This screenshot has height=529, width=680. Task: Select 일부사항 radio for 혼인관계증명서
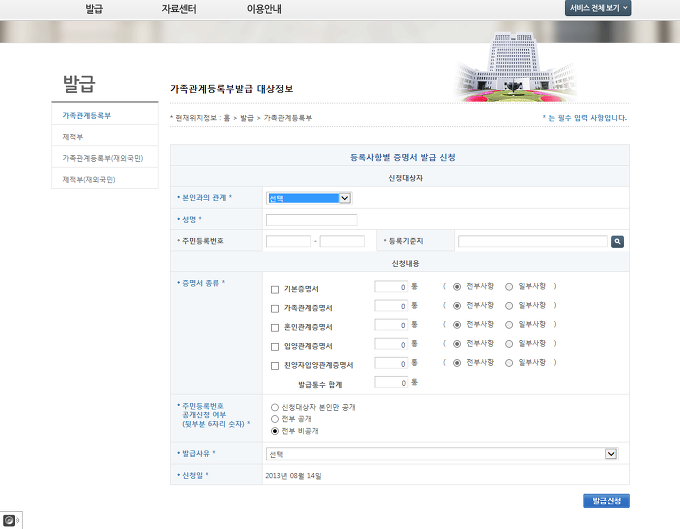click(x=509, y=325)
